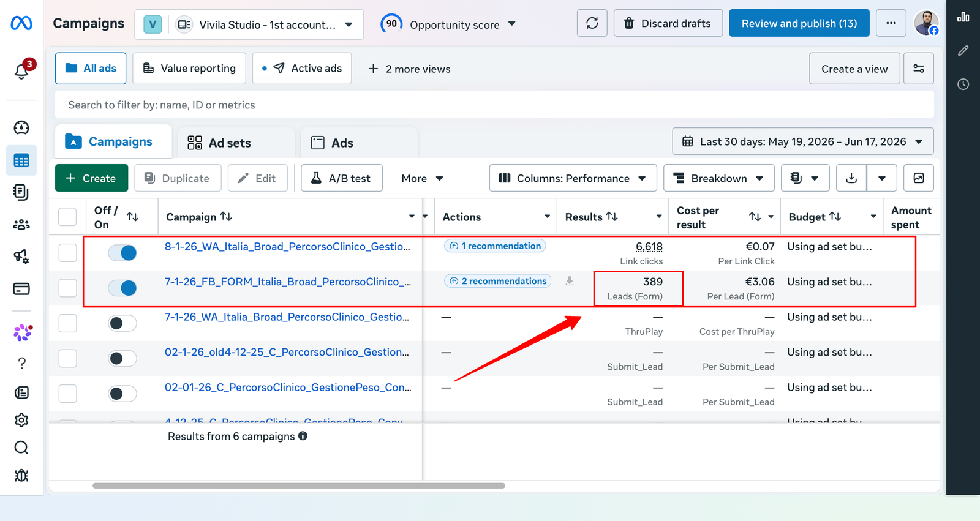
Task: Open view filter settings sliders icon
Action: point(919,69)
